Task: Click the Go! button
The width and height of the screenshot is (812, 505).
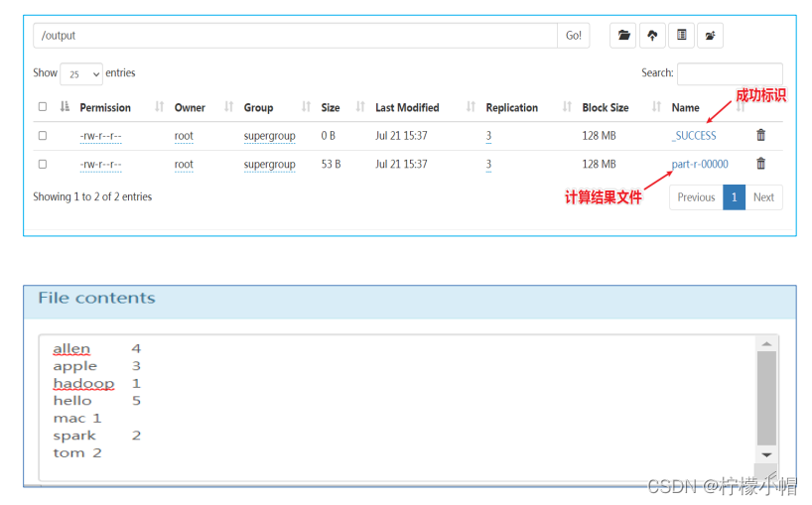Action: click(574, 36)
